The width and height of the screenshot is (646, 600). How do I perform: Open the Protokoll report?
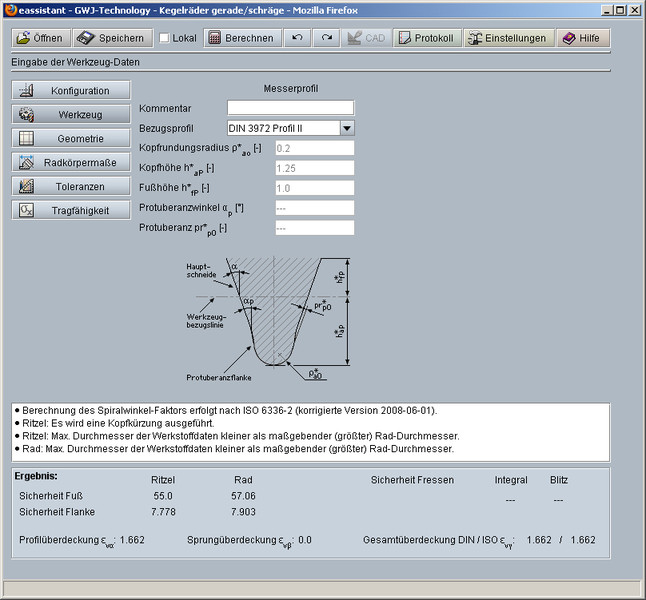pyautogui.click(x=426, y=38)
